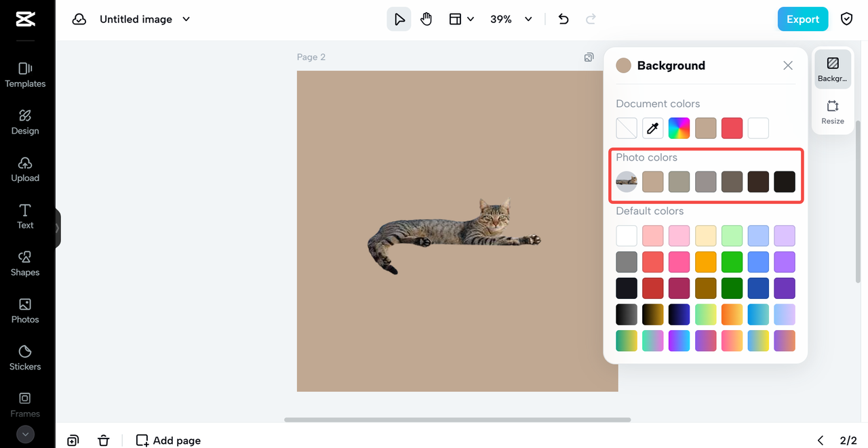This screenshot has width=868, height=448.
Task: Click the shield privacy icon
Action: tap(846, 19)
